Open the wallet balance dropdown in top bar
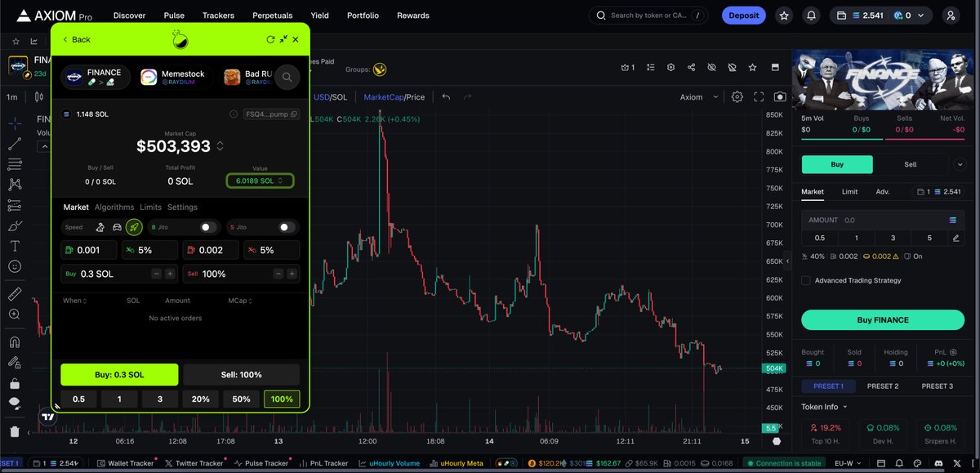Viewport: 980px width, 473px height. tap(881, 16)
